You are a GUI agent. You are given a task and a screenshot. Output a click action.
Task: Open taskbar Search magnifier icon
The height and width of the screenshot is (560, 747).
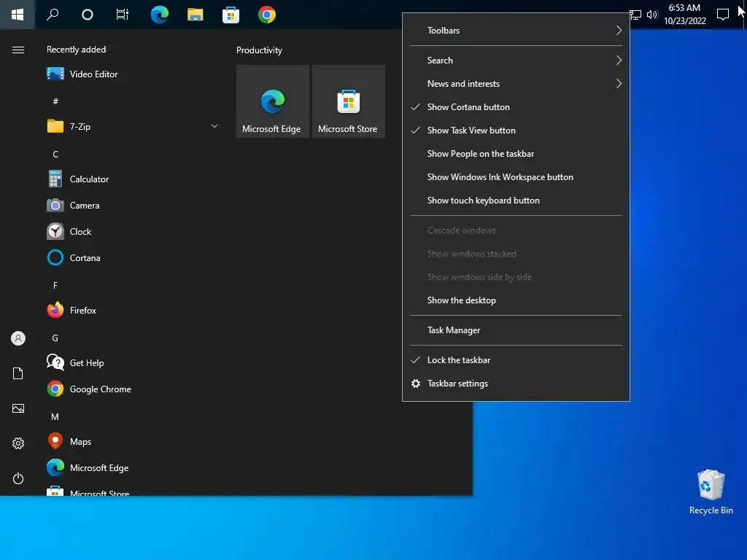click(x=53, y=15)
